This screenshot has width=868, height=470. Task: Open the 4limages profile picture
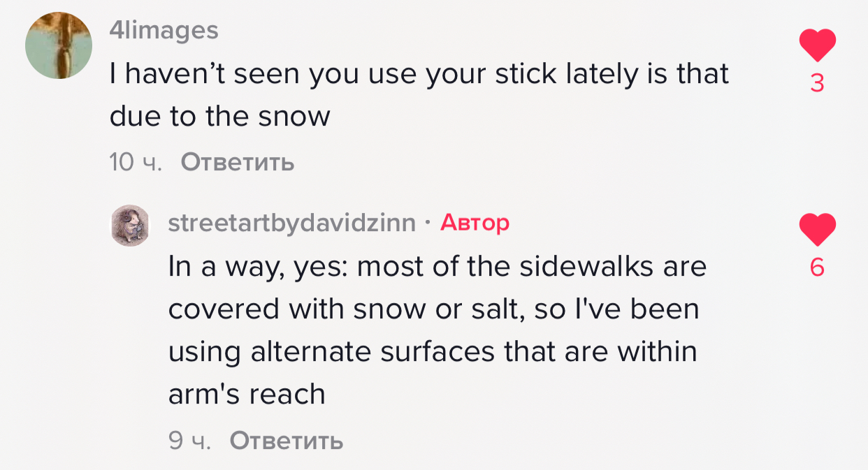(x=59, y=45)
